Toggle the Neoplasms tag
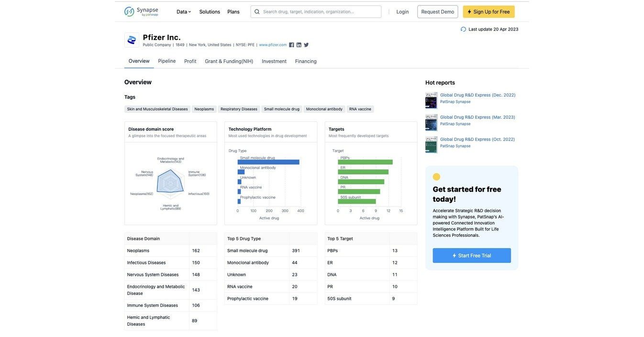 pos(204,108)
